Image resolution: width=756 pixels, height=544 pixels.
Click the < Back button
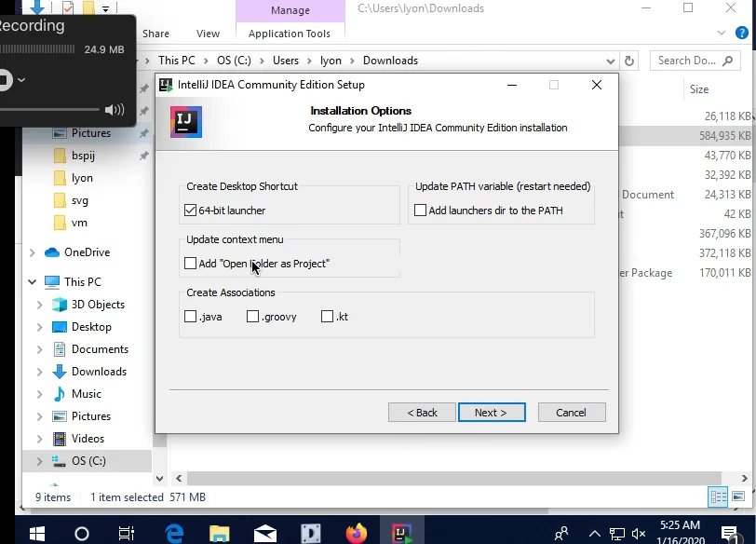pos(422,413)
